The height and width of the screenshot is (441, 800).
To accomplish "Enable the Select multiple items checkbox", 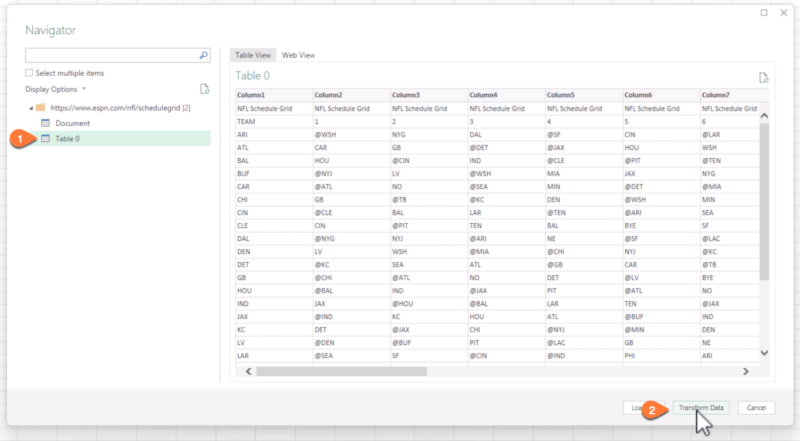I will [x=29, y=73].
